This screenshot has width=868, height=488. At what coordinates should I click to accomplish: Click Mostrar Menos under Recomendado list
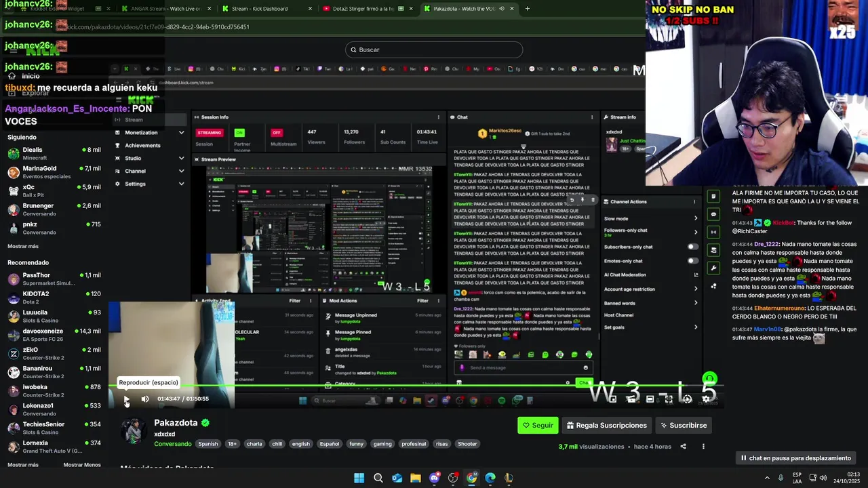coord(82,465)
